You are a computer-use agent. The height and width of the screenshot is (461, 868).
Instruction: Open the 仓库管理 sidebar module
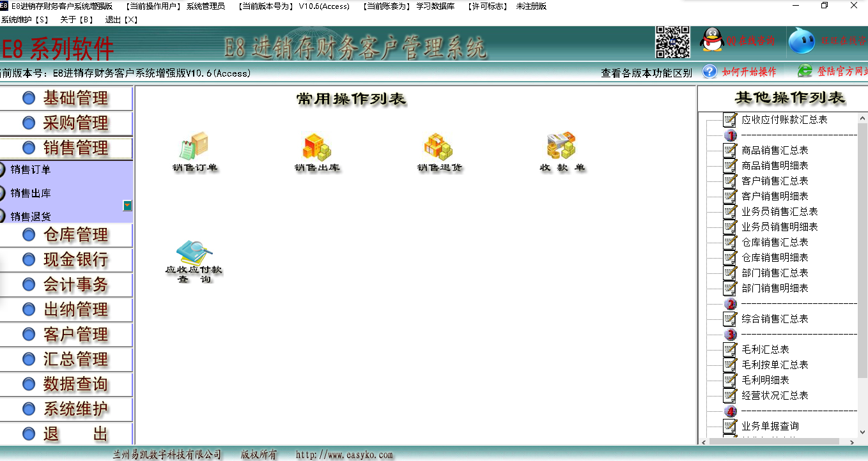click(x=66, y=235)
